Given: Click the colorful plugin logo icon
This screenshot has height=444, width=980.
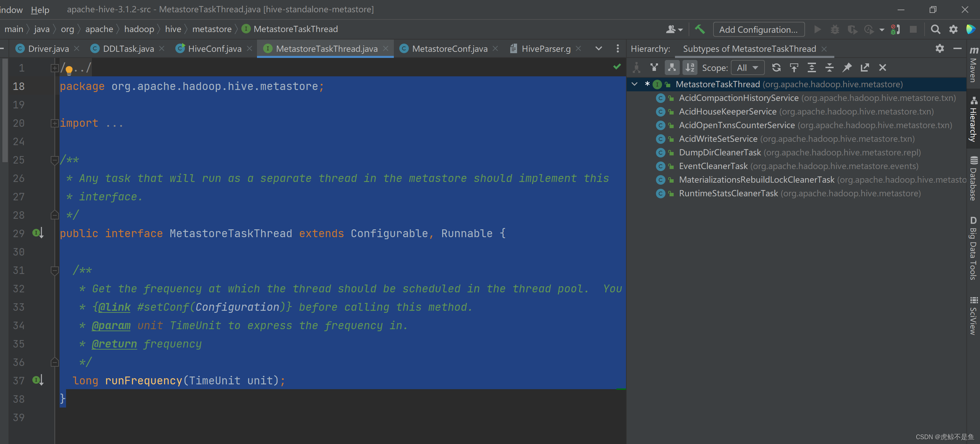Looking at the screenshot, I should (x=971, y=29).
